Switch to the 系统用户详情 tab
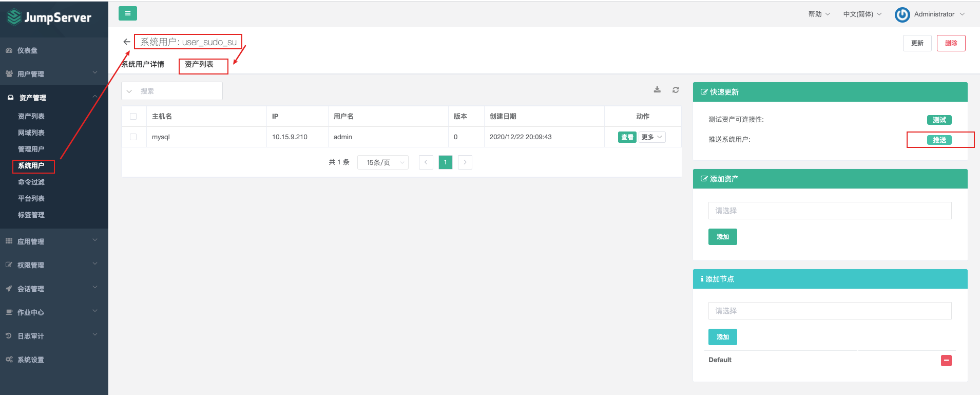Viewport: 980px width, 395px height. (x=143, y=64)
